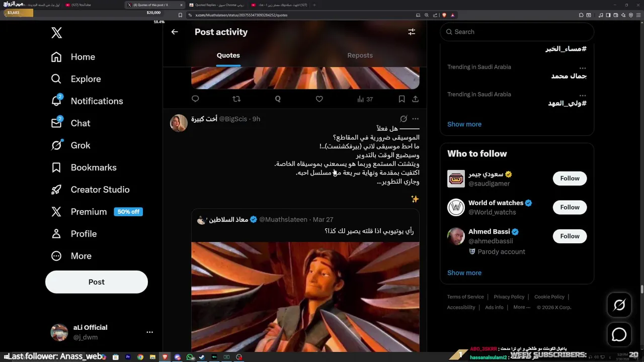
Task: Click Brave shields icon in address bar
Action: 444,15
